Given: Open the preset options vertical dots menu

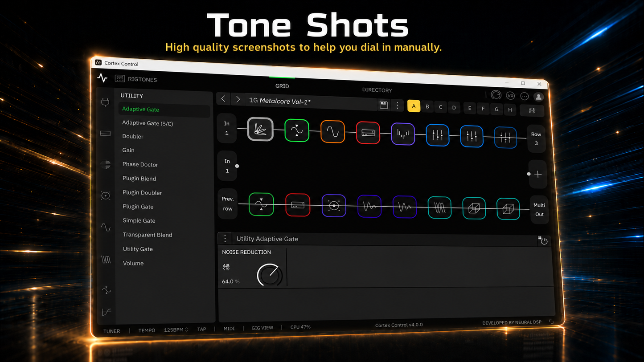Looking at the screenshot, I should point(397,105).
